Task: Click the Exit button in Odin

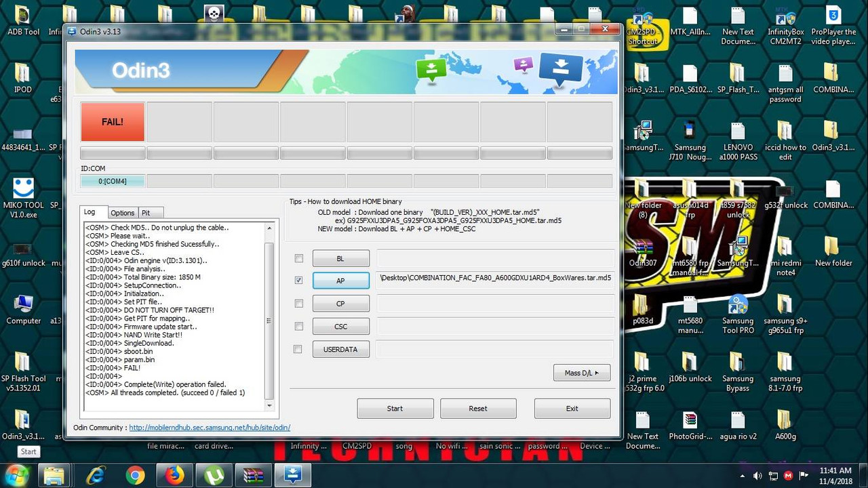Action: click(572, 408)
